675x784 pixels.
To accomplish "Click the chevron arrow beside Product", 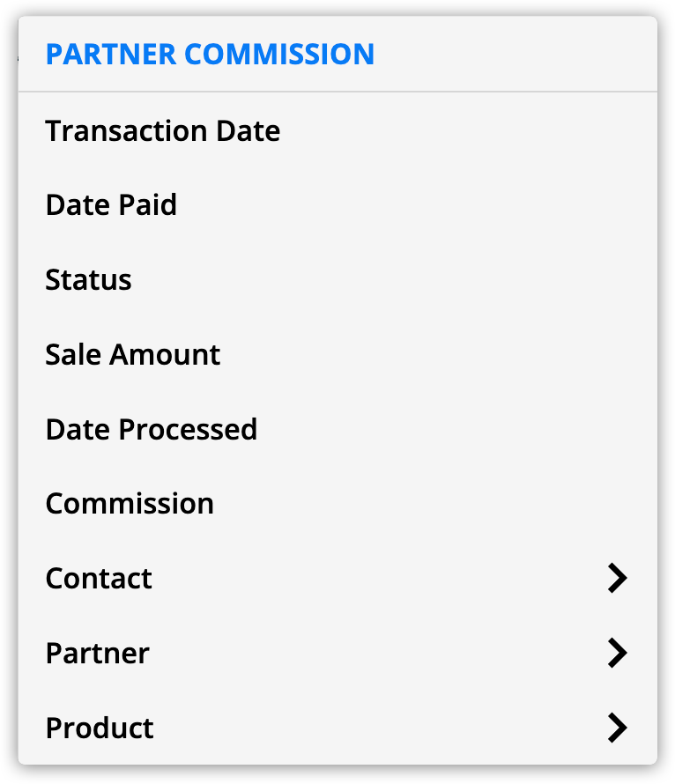I will click(x=617, y=729).
